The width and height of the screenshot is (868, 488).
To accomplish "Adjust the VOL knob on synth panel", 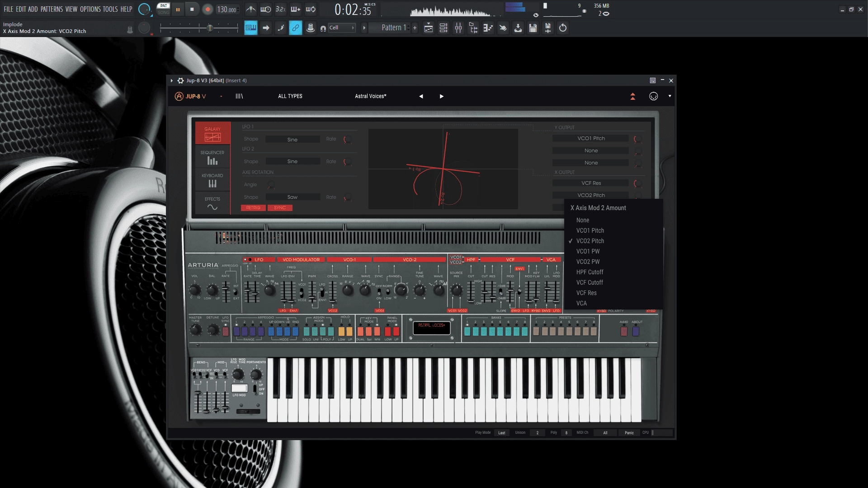I will pyautogui.click(x=195, y=290).
